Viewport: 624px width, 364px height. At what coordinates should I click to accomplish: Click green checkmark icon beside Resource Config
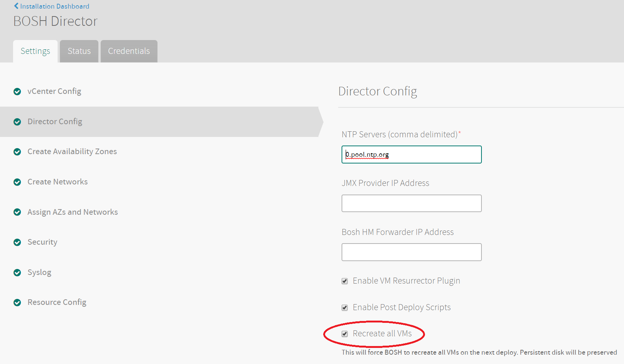coord(17,303)
